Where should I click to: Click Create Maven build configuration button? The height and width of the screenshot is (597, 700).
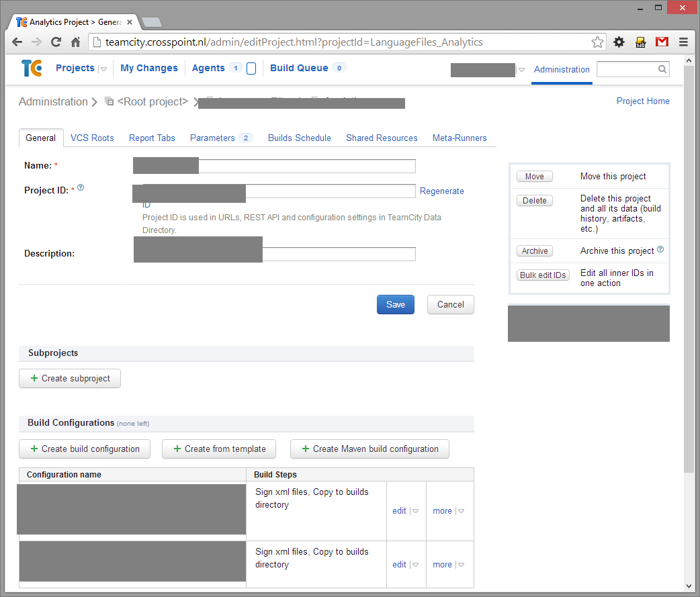pos(369,449)
